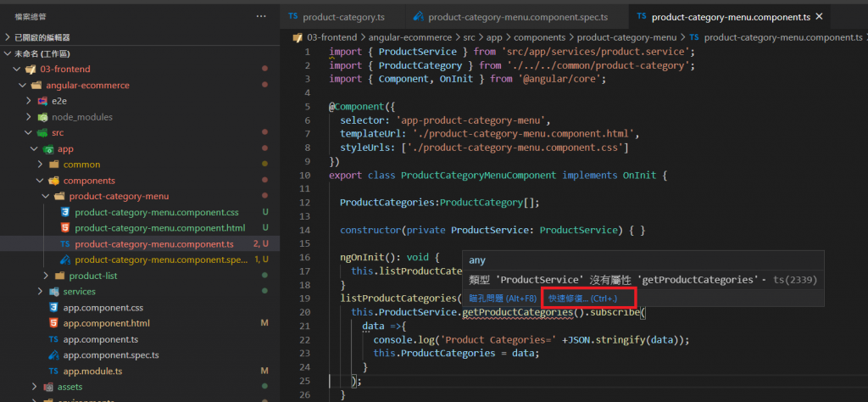The width and height of the screenshot is (868, 402).
Task: Click the spec icon on product-category-menu.component.spec.ts tab
Action: (419, 17)
